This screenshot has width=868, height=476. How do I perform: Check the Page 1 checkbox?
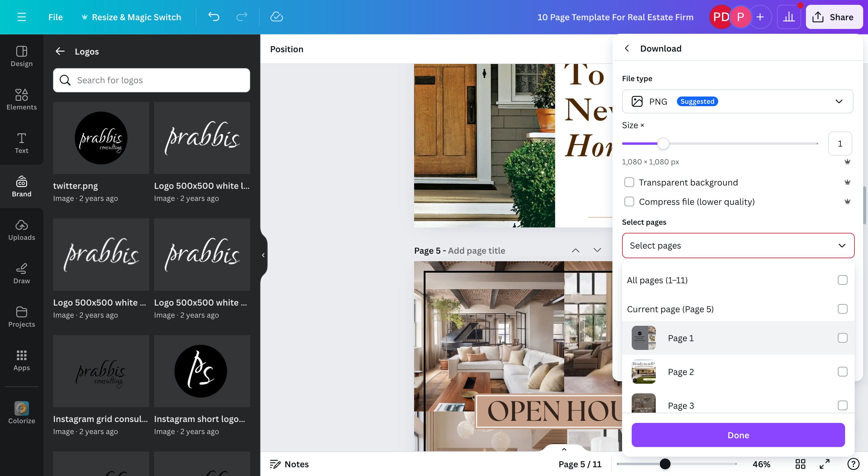coord(842,338)
